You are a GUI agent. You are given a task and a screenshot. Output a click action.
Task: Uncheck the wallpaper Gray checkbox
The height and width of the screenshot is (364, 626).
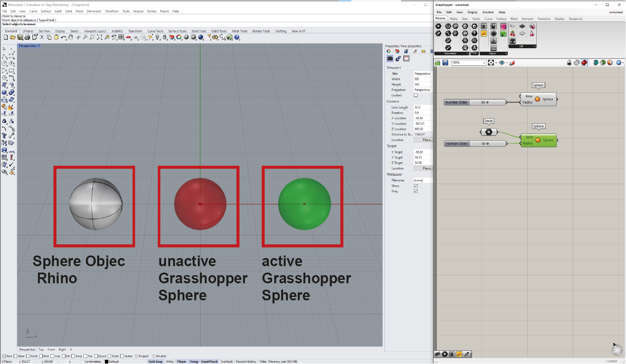pos(416,191)
